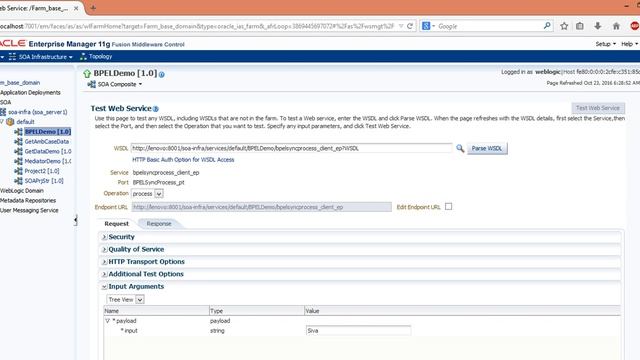
Task: Tick the Edit Endpoint URL checkbox
Action: pyautogui.click(x=449, y=207)
